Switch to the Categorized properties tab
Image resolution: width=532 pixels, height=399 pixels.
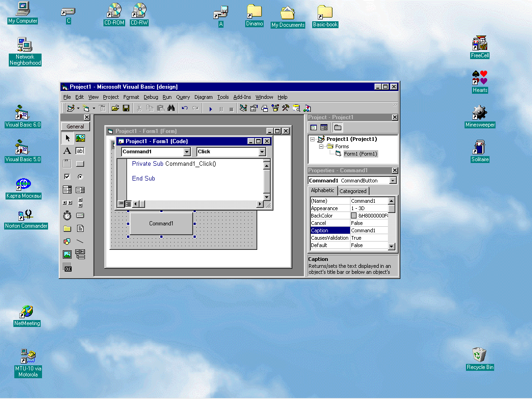(x=353, y=191)
